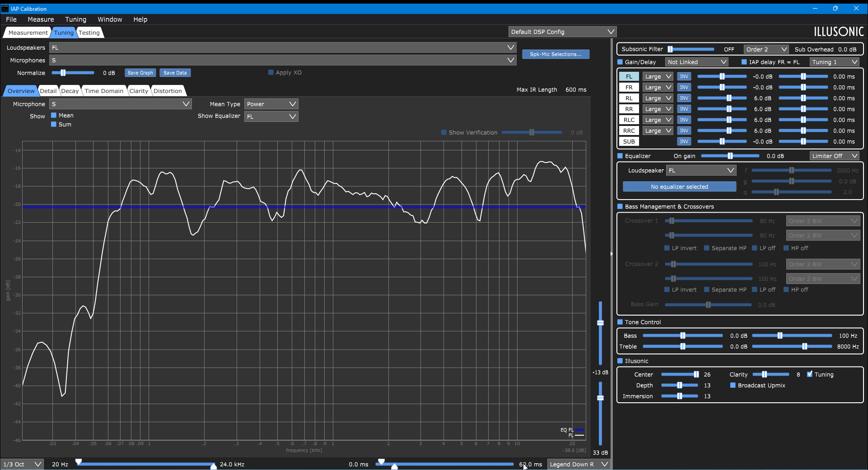Open the 1/3 Oct smoothing dropdown
The height and width of the screenshot is (470, 868).
(x=22, y=464)
